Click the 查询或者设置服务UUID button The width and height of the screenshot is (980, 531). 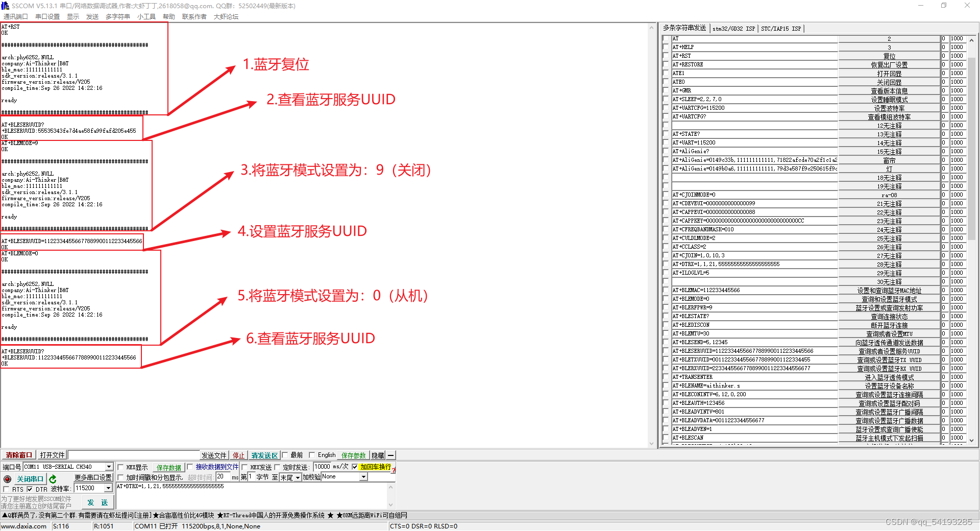pyautogui.click(x=889, y=351)
